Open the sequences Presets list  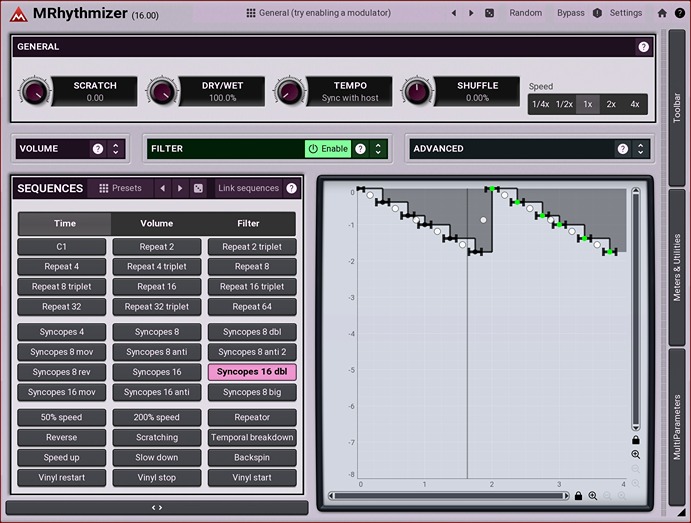[x=120, y=188]
